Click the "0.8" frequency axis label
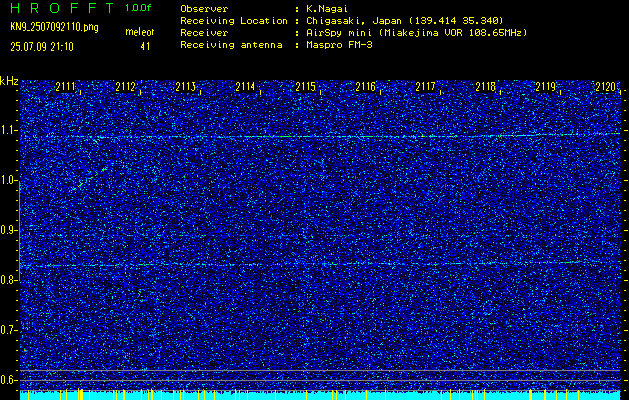The height and width of the screenshot is (400, 629). click(x=9, y=280)
